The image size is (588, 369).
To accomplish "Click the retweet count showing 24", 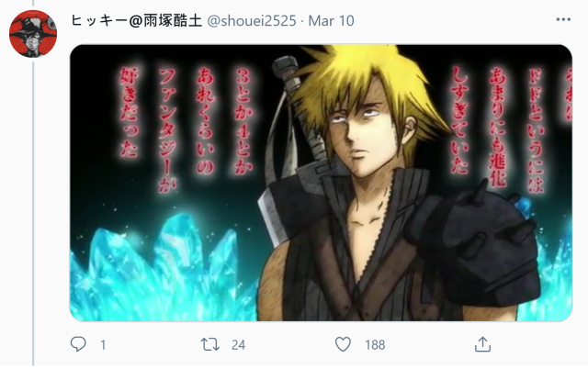I will tap(238, 344).
